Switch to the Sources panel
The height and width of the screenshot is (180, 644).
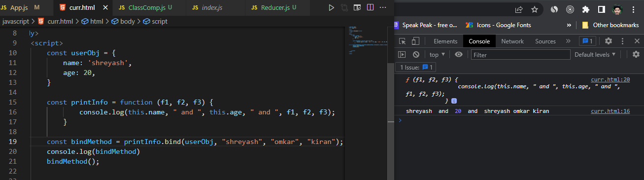pos(545,41)
